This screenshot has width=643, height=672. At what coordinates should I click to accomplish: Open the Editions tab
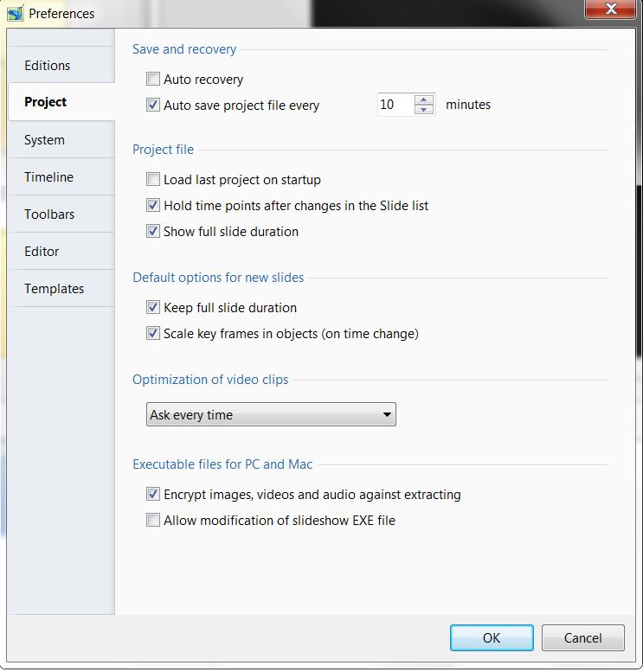click(x=48, y=66)
